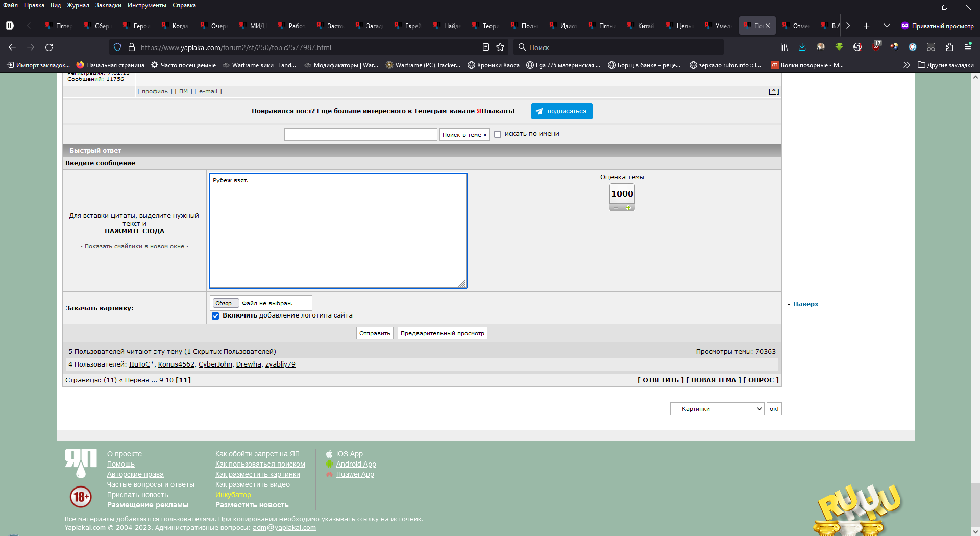Image resolution: width=980 pixels, height=536 pixels.
Task: Click the 'ок!' button beside forum dropdown
Action: pyautogui.click(x=774, y=409)
